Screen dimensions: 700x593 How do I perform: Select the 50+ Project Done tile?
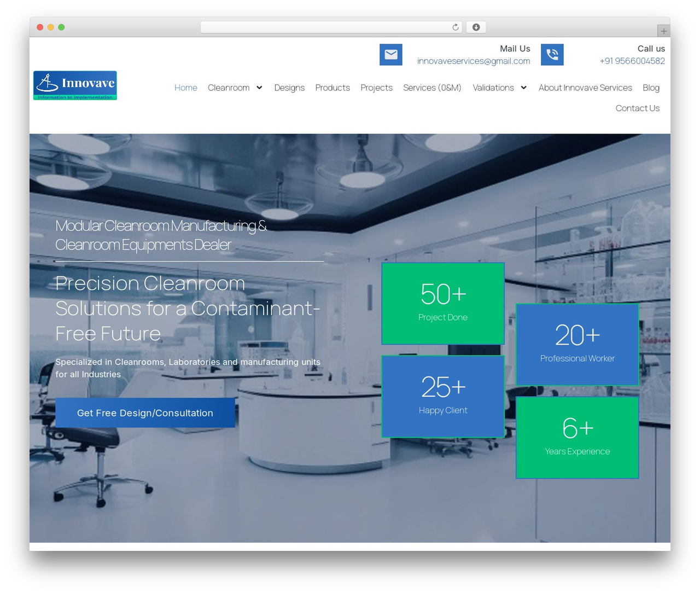pos(443,304)
